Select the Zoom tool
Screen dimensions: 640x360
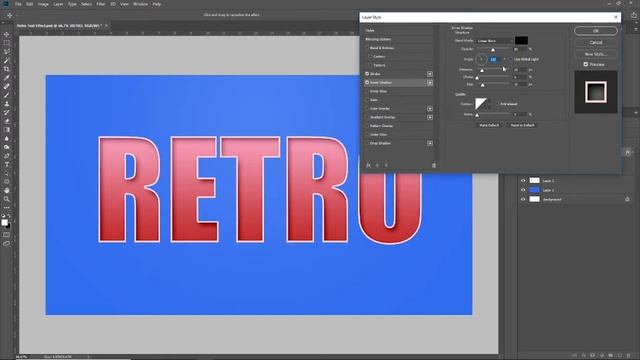tap(7, 199)
